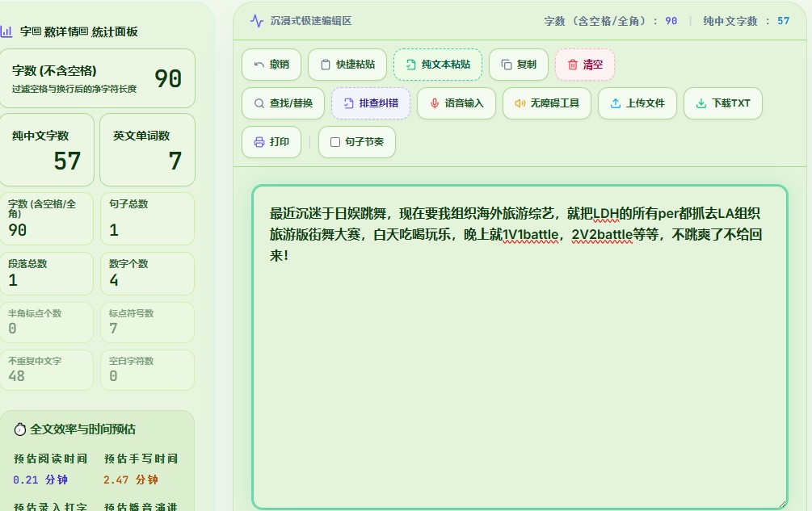
Task: Click the download arrow icon in 下载TXT
Action: point(701,103)
